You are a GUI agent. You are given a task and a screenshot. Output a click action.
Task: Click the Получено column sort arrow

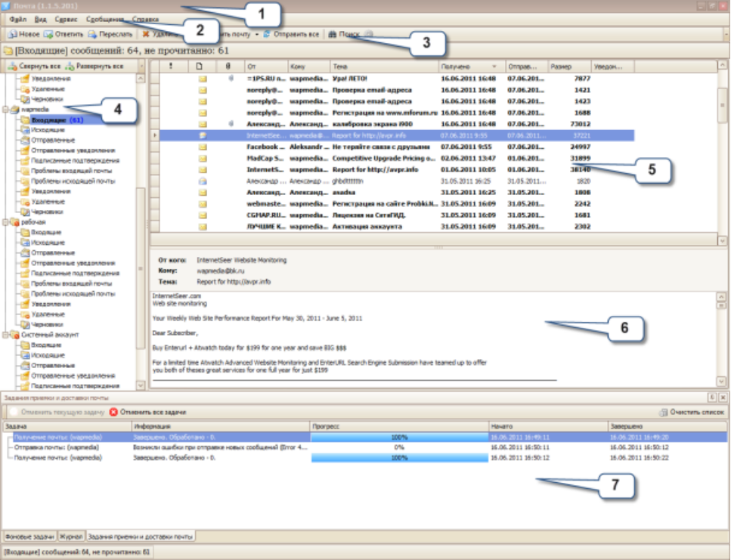pyautogui.click(x=494, y=67)
